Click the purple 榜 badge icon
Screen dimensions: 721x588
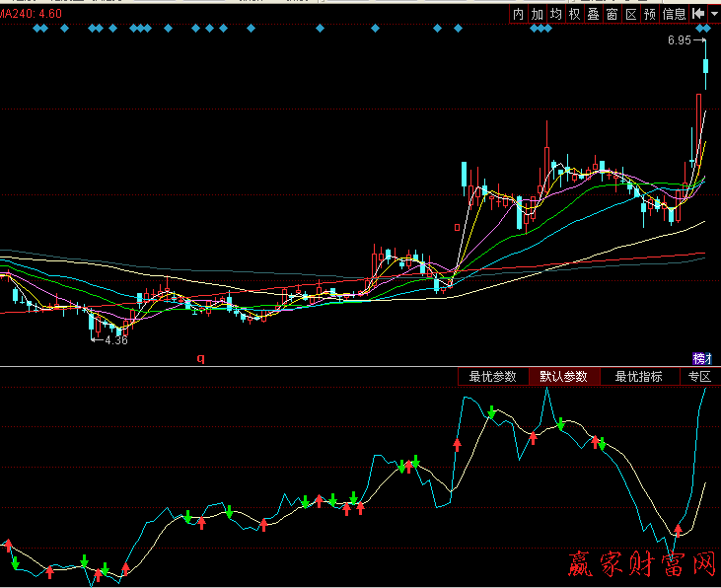tap(701, 358)
